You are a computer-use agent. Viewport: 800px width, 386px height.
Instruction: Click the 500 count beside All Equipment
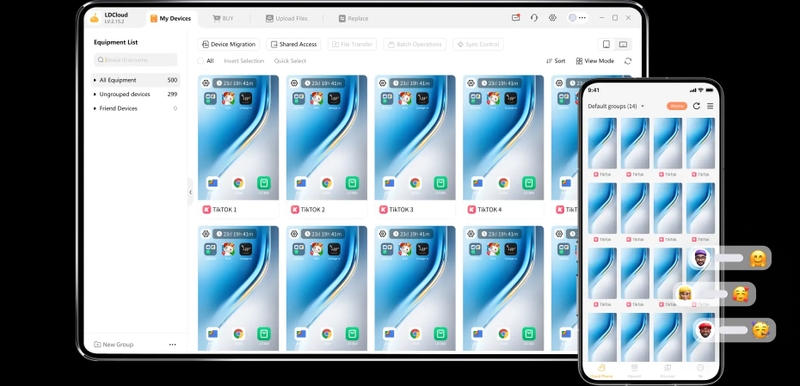point(172,80)
